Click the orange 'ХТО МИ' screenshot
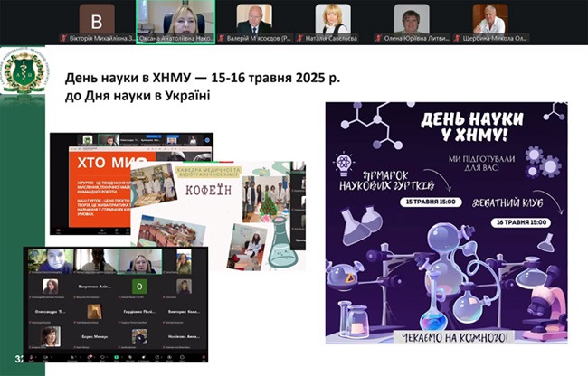The image size is (588, 376). click(x=100, y=172)
